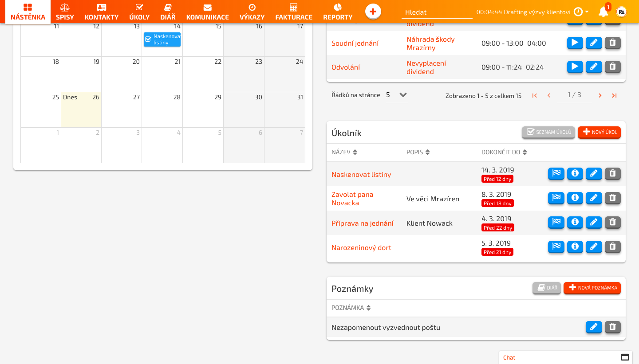The width and height of the screenshot is (639, 364).
Task: Open the Komunikace section
Action: [207, 12]
